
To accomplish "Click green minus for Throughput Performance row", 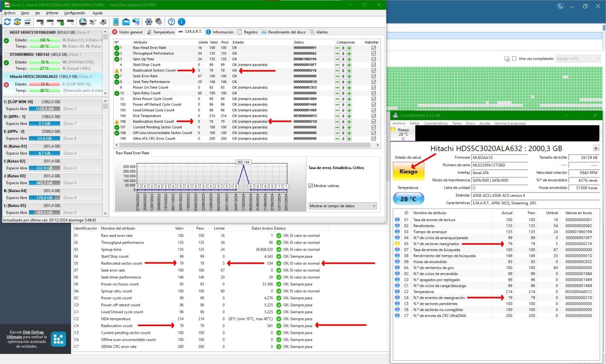I will 337,53.
